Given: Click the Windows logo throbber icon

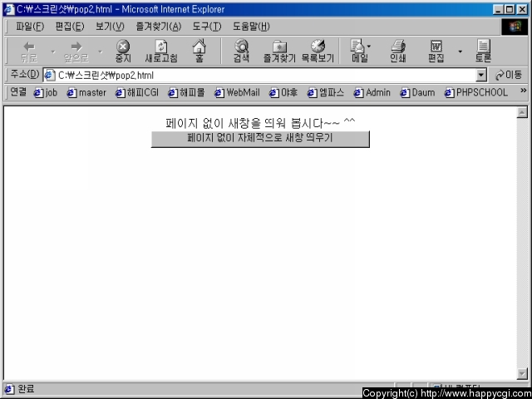Looking at the screenshot, I should click(515, 27).
